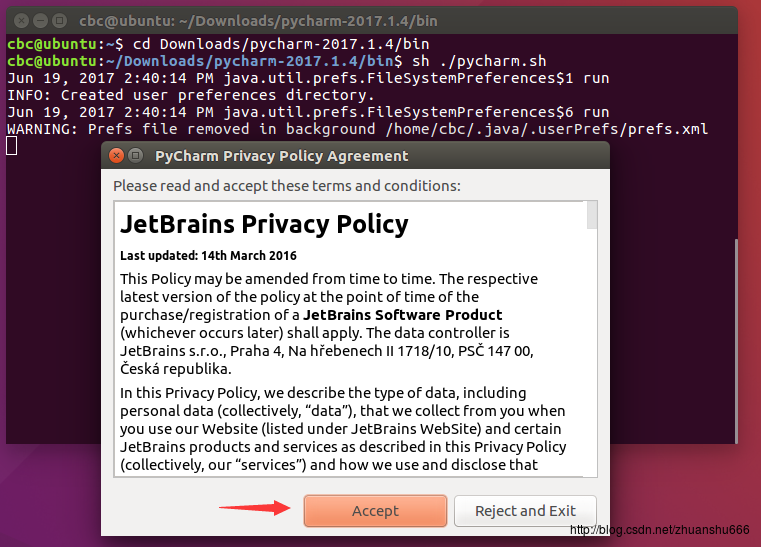Viewport: 761px width, 547px height.
Task: Minimize the terminal window
Action: (x=40, y=20)
